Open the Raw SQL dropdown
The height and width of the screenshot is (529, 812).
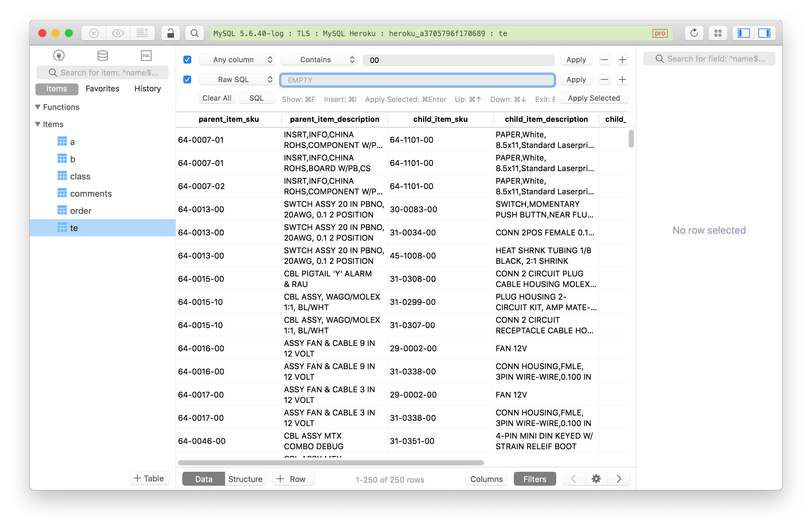click(237, 79)
